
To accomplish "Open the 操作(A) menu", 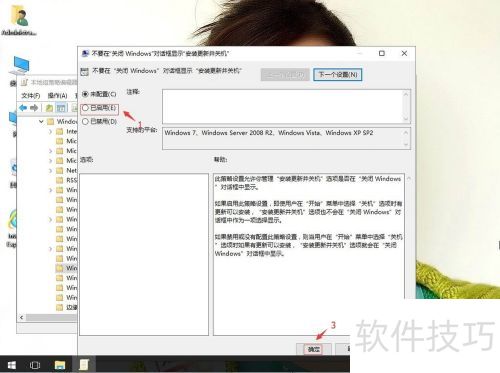I will [x=57, y=96].
